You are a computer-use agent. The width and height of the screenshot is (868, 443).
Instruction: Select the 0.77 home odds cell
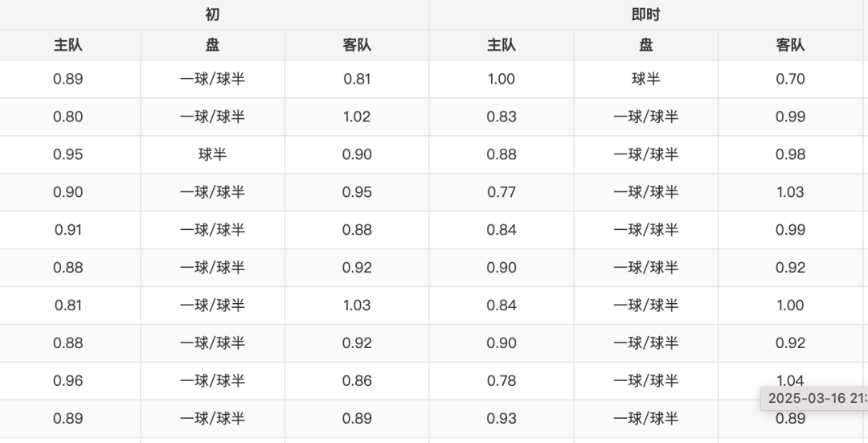(x=502, y=192)
